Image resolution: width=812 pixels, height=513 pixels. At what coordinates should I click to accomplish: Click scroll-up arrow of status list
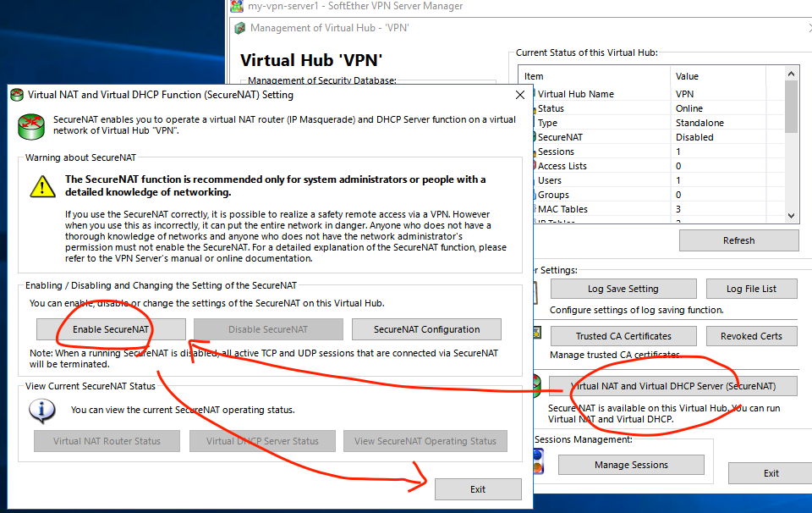point(791,74)
